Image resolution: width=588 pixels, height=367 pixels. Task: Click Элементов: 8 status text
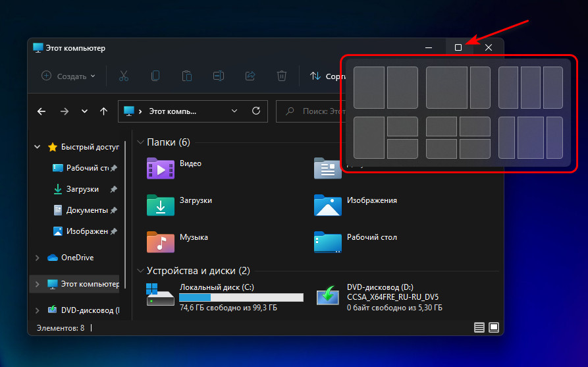point(61,328)
